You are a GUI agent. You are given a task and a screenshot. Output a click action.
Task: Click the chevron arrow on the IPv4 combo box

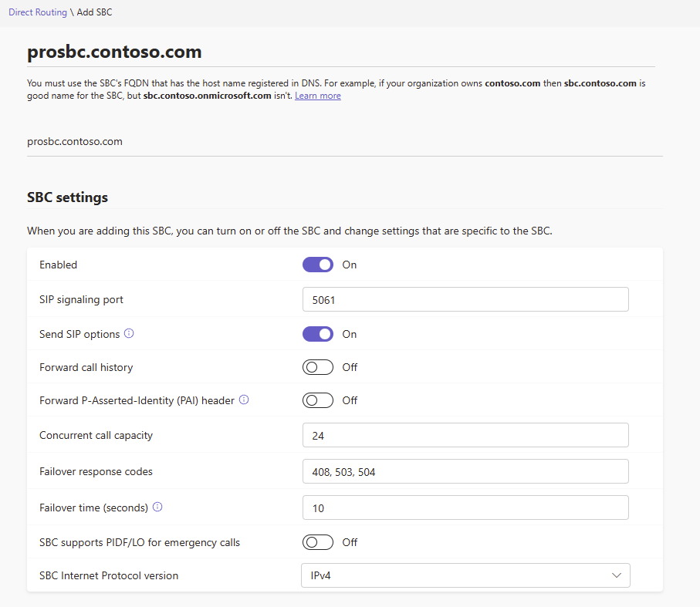pyautogui.click(x=616, y=575)
